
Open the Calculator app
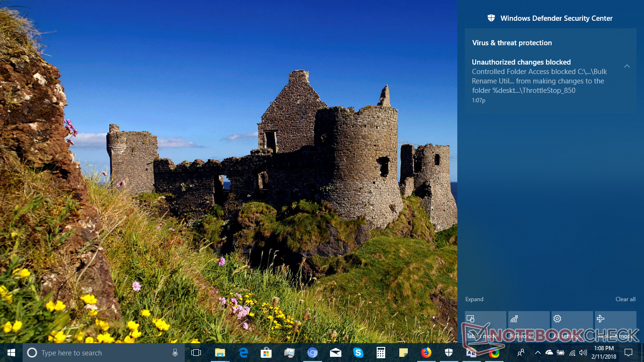coord(381,353)
